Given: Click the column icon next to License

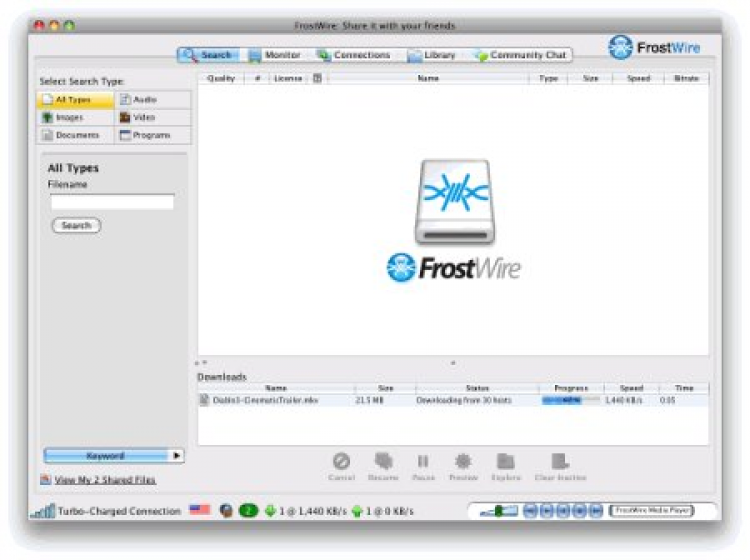Looking at the screenshot, I should (317, 78).
